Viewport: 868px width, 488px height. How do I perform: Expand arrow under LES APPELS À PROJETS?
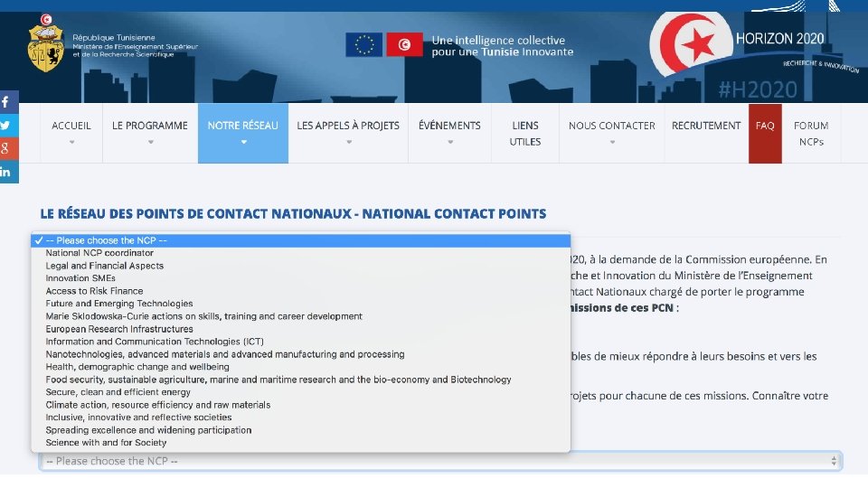tap(349, 142)
